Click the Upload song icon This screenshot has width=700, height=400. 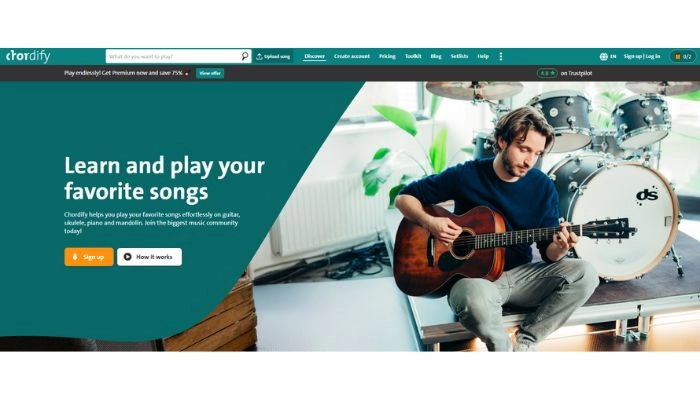pyautogui.click(x=259, y=57)
